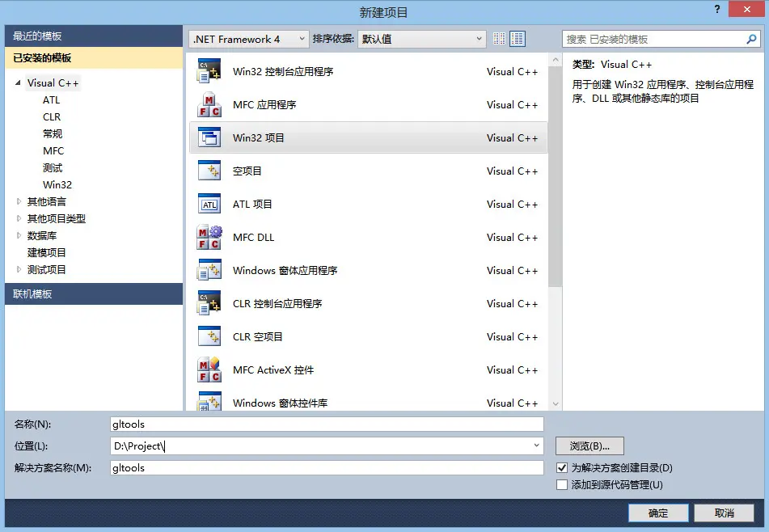This screenshot has width=769, height=532.
Task: Toggle 为解决方案创建目录 checkbox
Action: coord(562,468)
